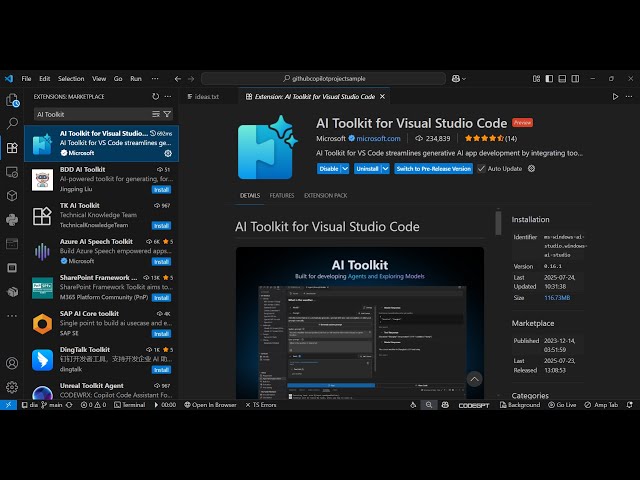Open the menu bar overflow ellipsis
640x480 pixels.
(155, 79)
